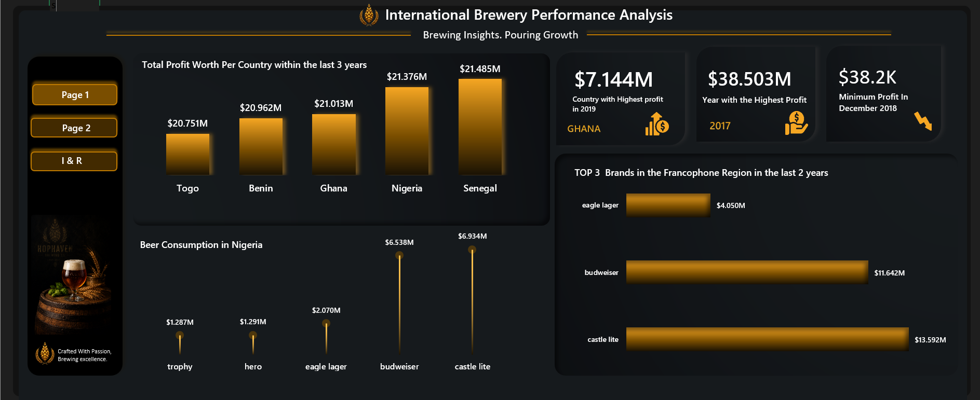Click the eagle lager lollipop marker in Nigeria chart
The width and height of the screenshot is (980, 400).
pyautogui.click(x=326, y=323)
